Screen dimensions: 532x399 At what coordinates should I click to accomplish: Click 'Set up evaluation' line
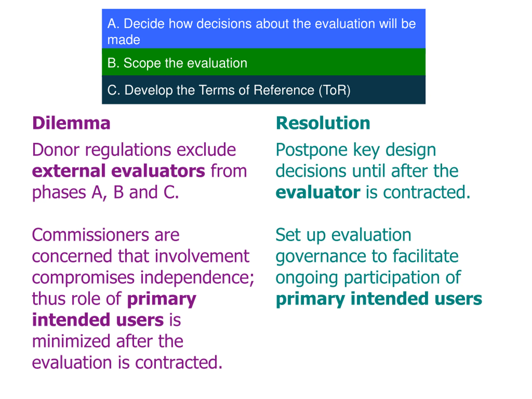pos(344,235)
